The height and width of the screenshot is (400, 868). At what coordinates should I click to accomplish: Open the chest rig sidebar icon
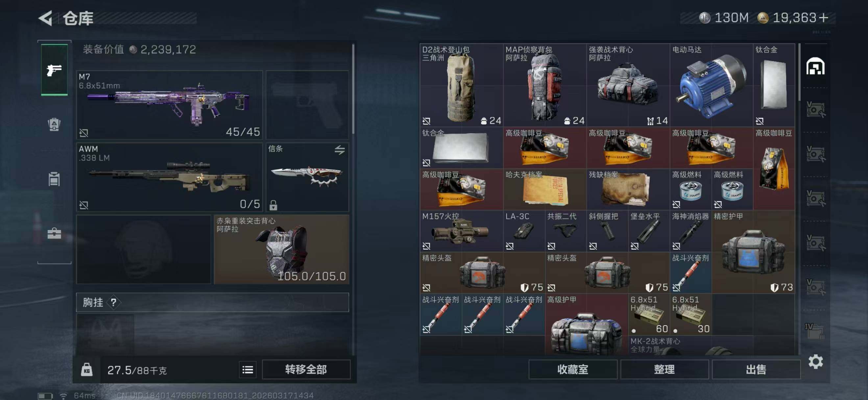pyautogui.click(x=54, y=179)
